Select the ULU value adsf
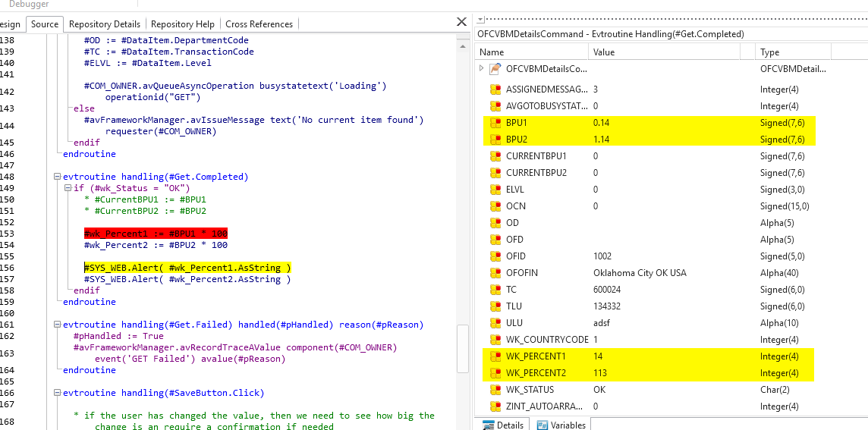The image size is (868, 430). click(x=601, y=322)
